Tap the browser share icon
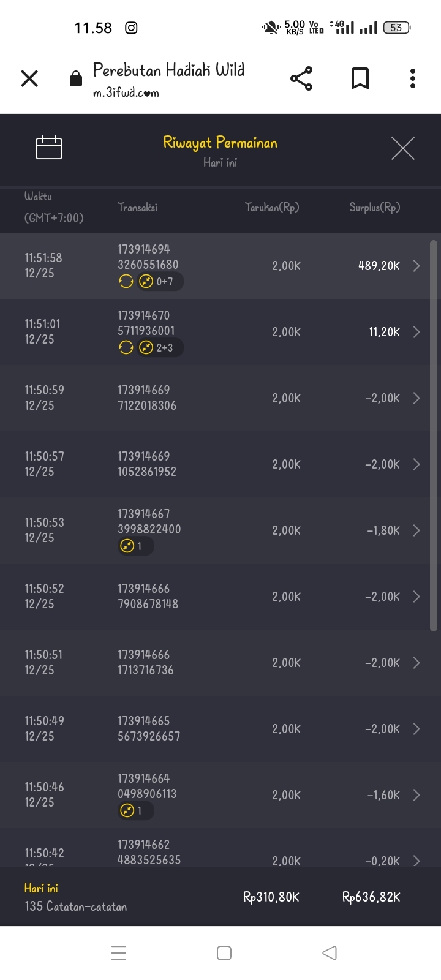Screen dimensions: 441x980 [301, 78]
